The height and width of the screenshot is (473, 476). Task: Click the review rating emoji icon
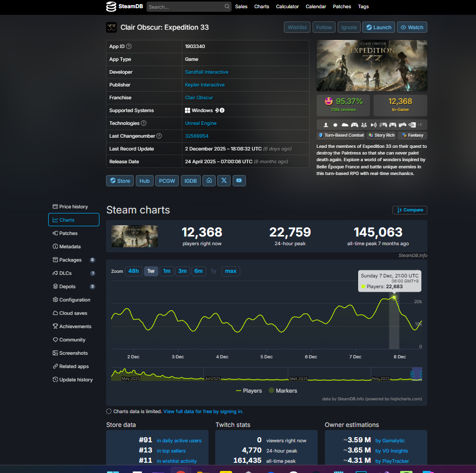click(x=328, y=101)
